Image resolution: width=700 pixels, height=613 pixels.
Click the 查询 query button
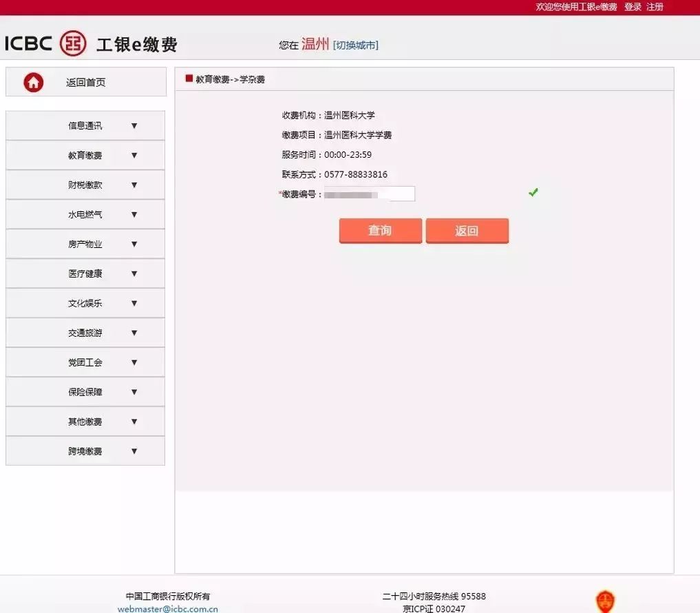coord(381,231)
